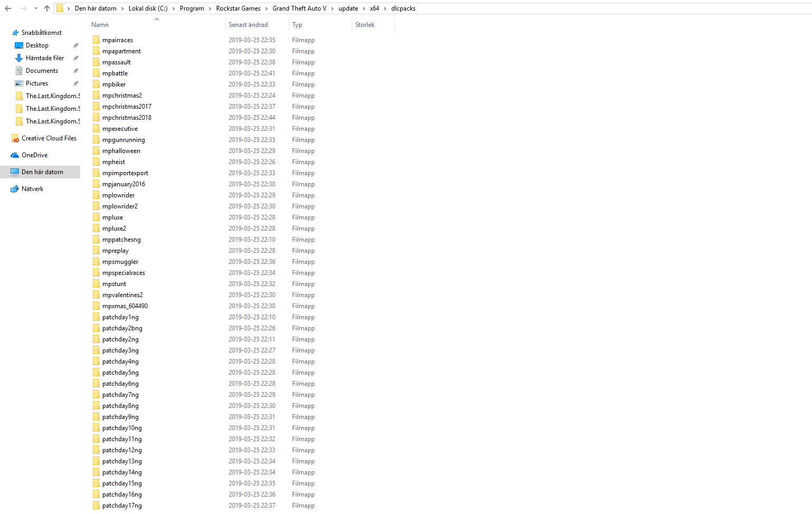Open Creative Cloud Files via its icon

(15, 138)
